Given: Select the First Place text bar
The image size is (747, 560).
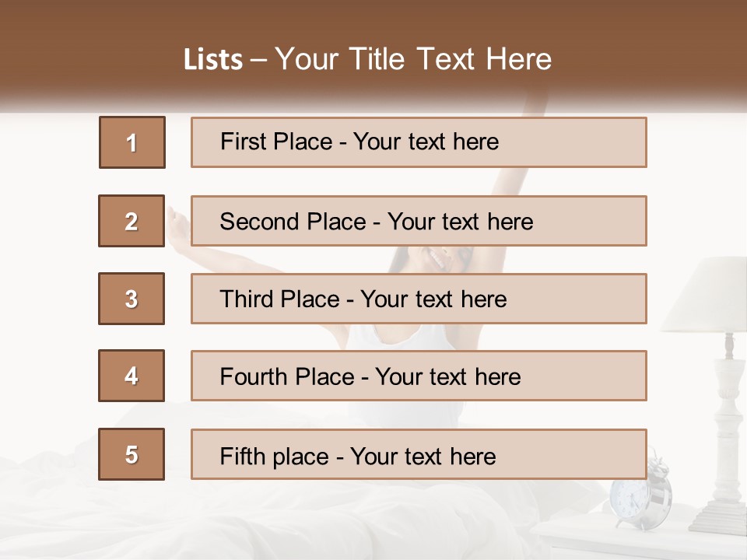Looking at the screenshot, I should pos(419,142).
